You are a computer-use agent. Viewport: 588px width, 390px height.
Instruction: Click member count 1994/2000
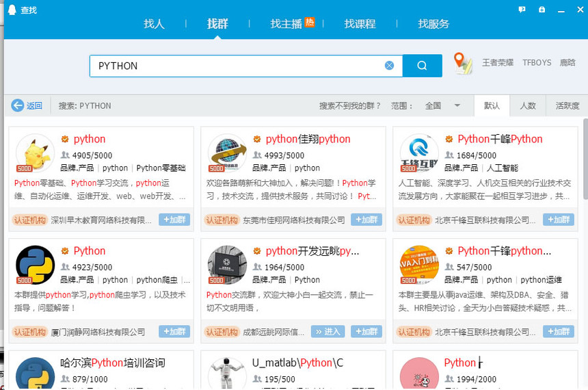pos(477,379)
